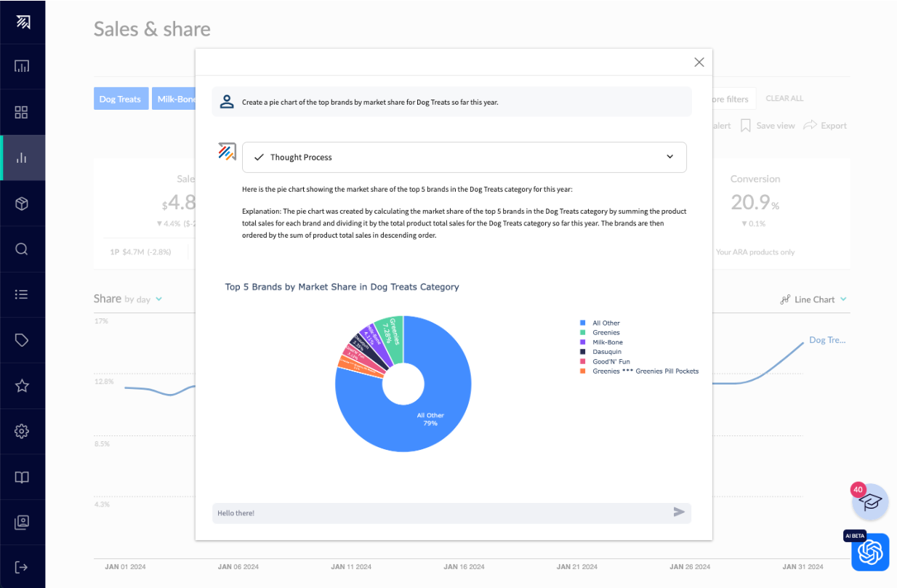
Task: Open the grid tiles sidebar icon
Action: click(x=22, y=112)
